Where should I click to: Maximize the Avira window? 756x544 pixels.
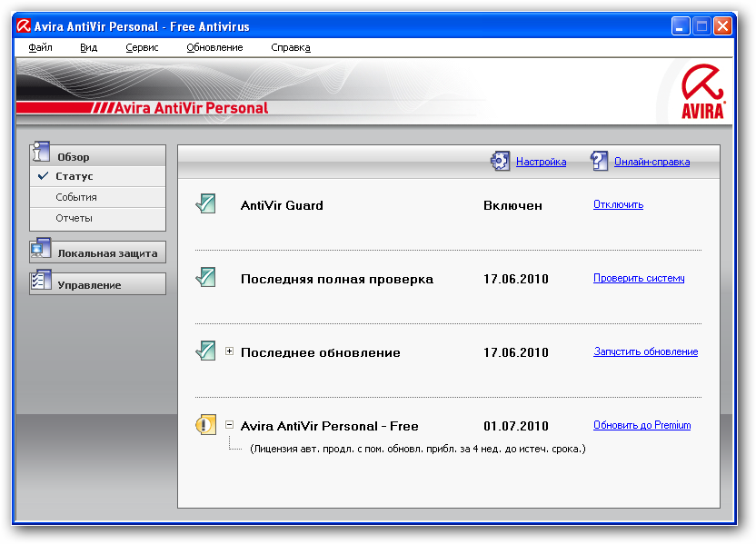point(701,26)
